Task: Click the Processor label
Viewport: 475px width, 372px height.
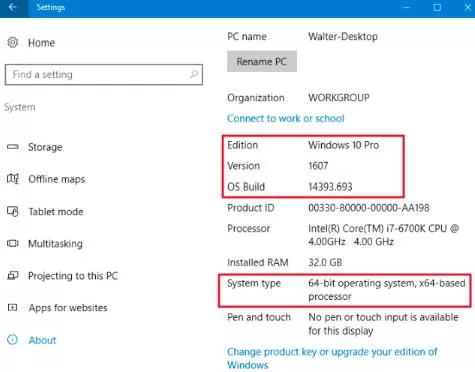Action: 249,229
